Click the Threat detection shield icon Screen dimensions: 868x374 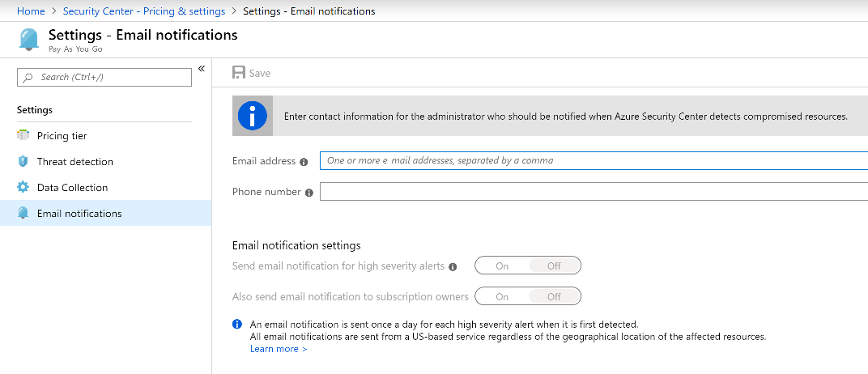tap(23, 162)
